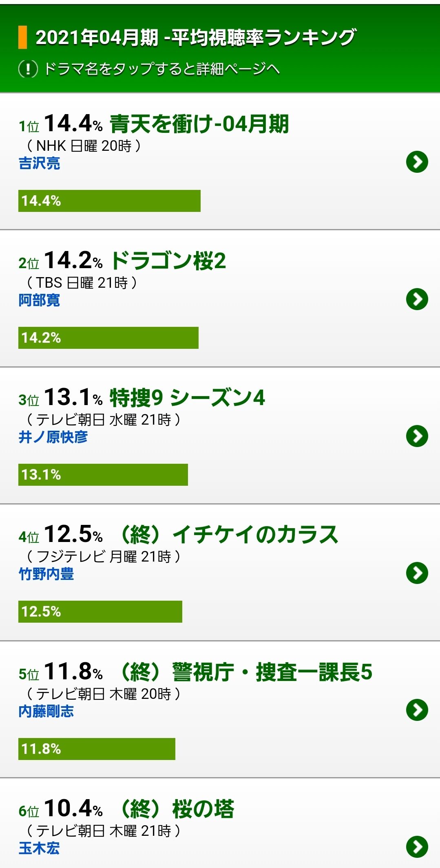The width and height of the screenshot is (440, 868).
Task: Open drama title 特捜9 シーズン4
Action: click(187, 398)
